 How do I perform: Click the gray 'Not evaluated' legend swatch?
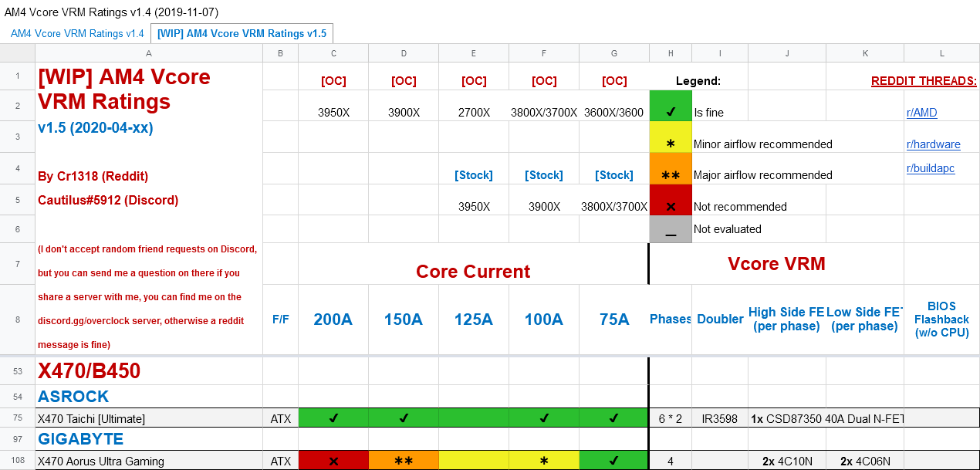pos(671,228)
